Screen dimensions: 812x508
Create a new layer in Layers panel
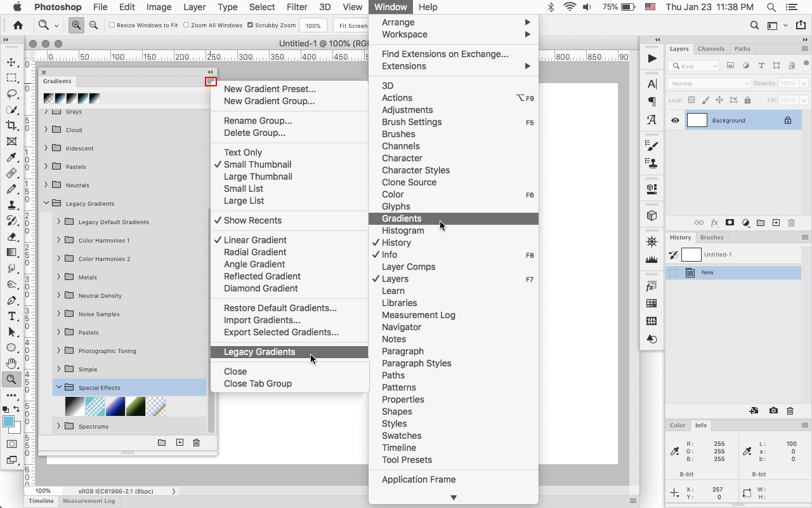click(x=776, y=223)
